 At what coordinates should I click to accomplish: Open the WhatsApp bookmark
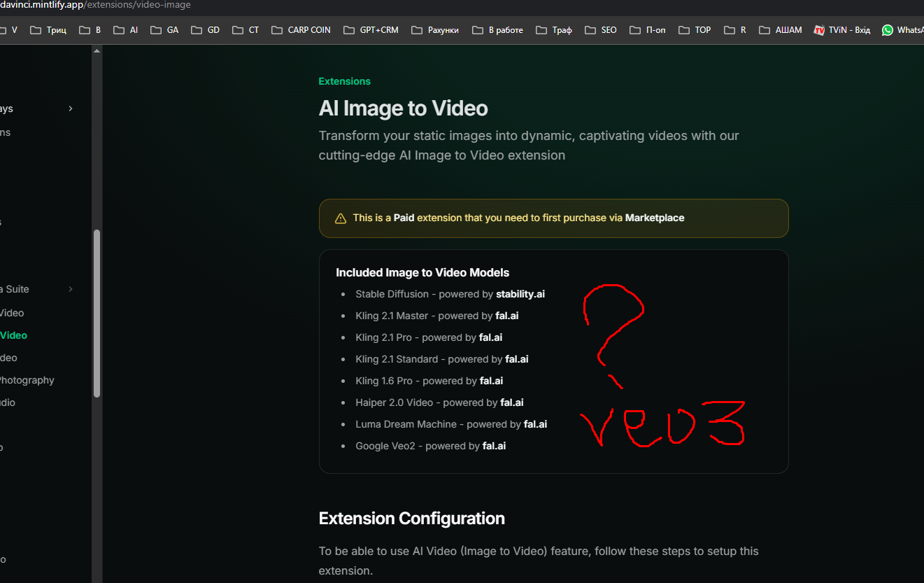click(x=903, y=30)
